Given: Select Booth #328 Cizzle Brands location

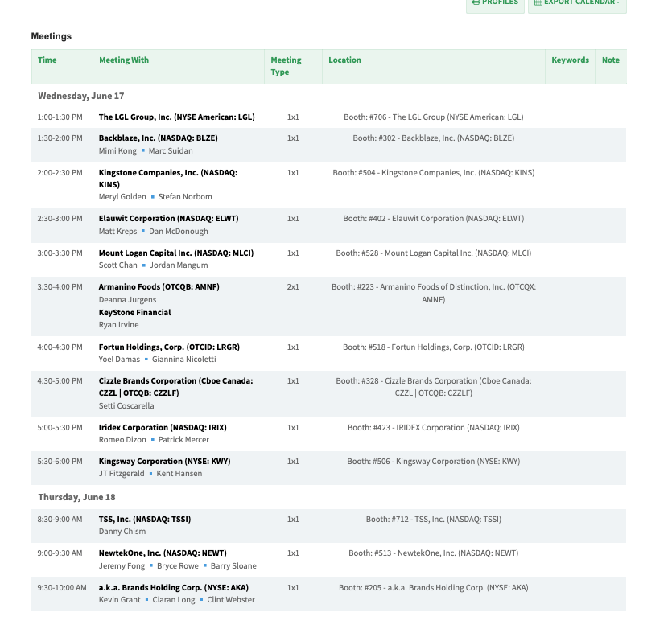Looking at the screenshot, I should pyautogui.click(x=433, y=387).
